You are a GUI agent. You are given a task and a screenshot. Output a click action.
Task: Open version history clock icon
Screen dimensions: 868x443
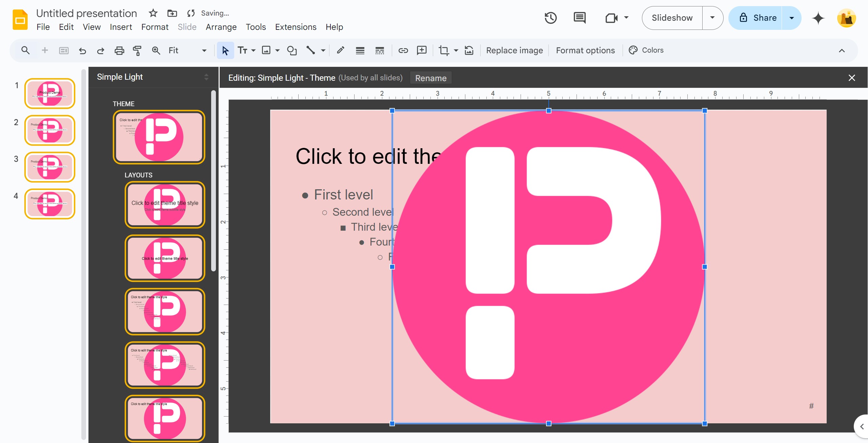551,18
